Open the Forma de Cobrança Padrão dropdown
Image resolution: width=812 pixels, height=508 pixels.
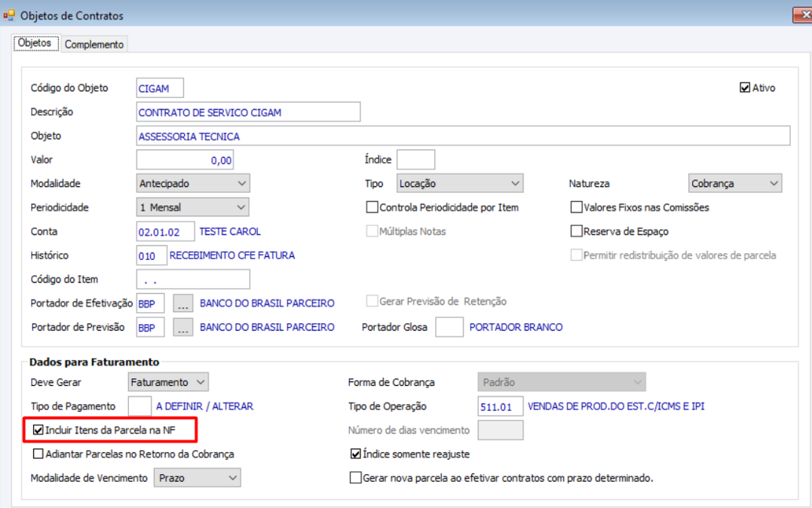[x=562, y=382]
